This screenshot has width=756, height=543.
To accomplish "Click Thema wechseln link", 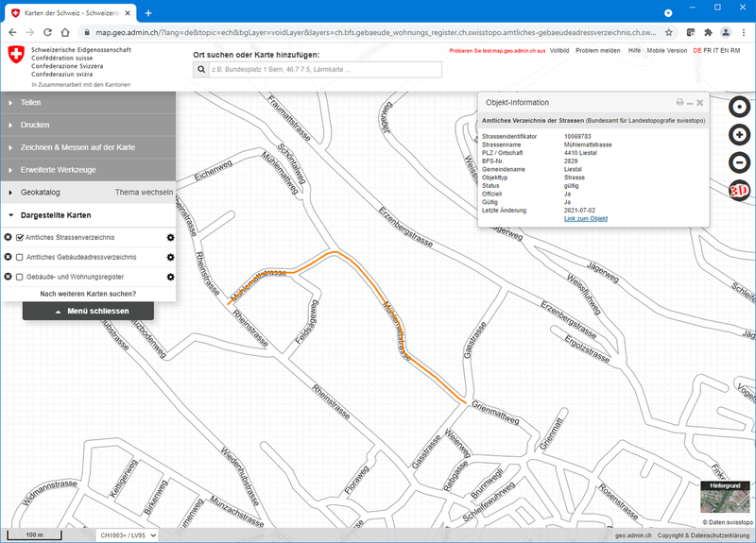I will coord(144,193).
